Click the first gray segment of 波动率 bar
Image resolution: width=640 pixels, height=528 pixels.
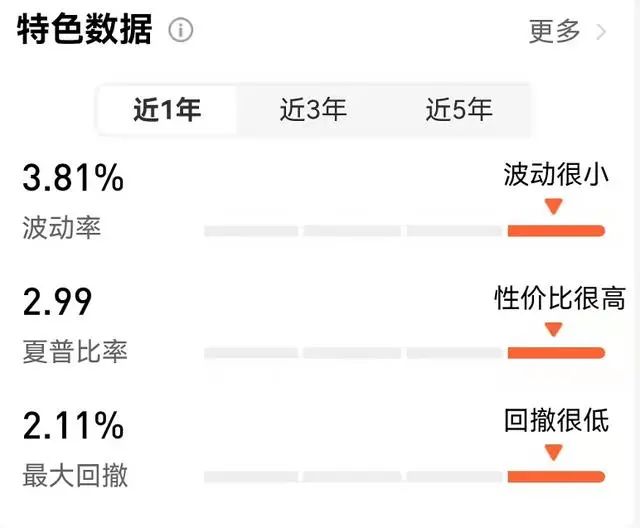251,231
